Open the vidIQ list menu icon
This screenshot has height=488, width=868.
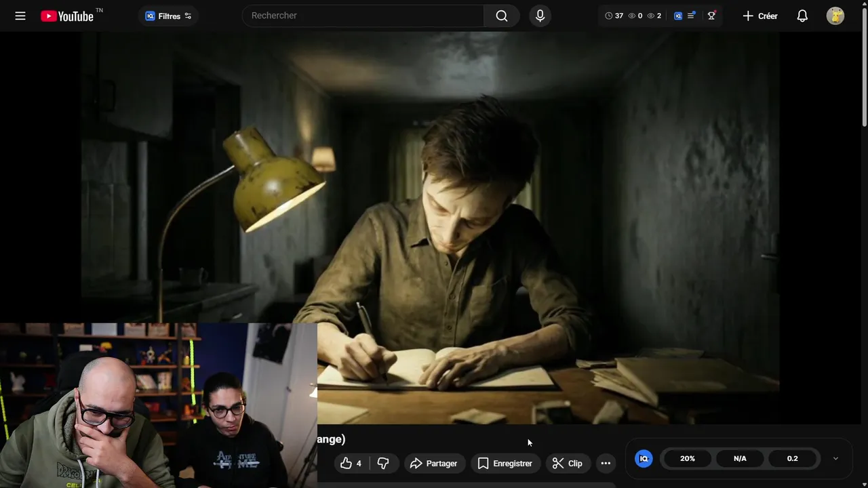click(x=691, y=16)
